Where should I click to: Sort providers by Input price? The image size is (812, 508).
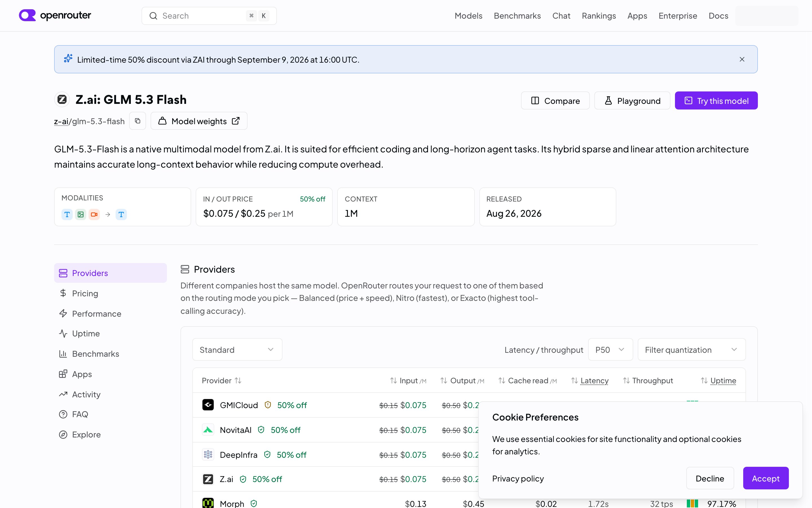[408, 381]
